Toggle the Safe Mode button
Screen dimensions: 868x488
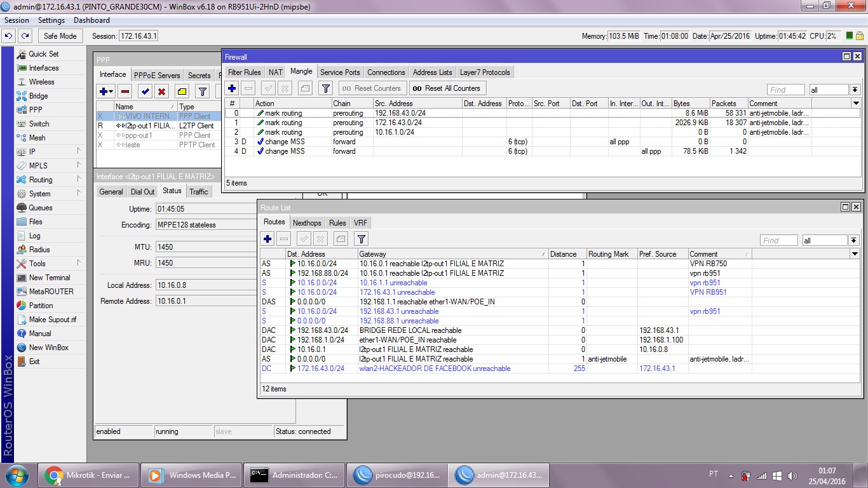tap(61, 36)
